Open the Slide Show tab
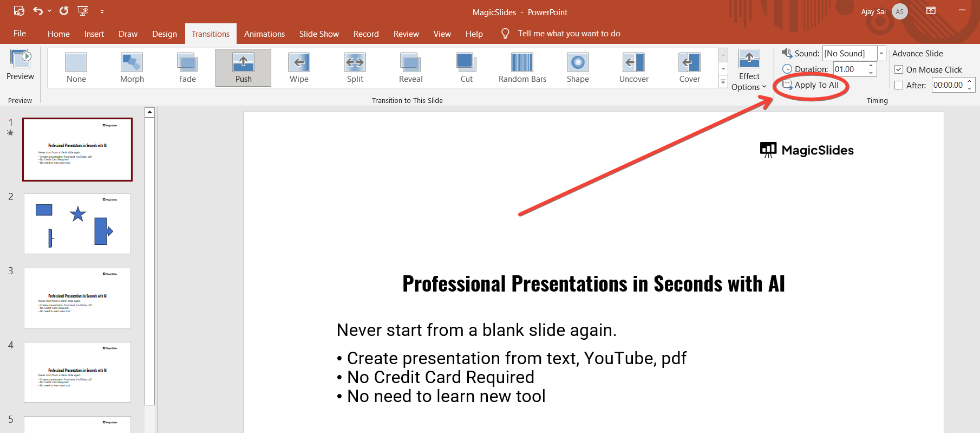The image size is (980, 433). [319, 34]
